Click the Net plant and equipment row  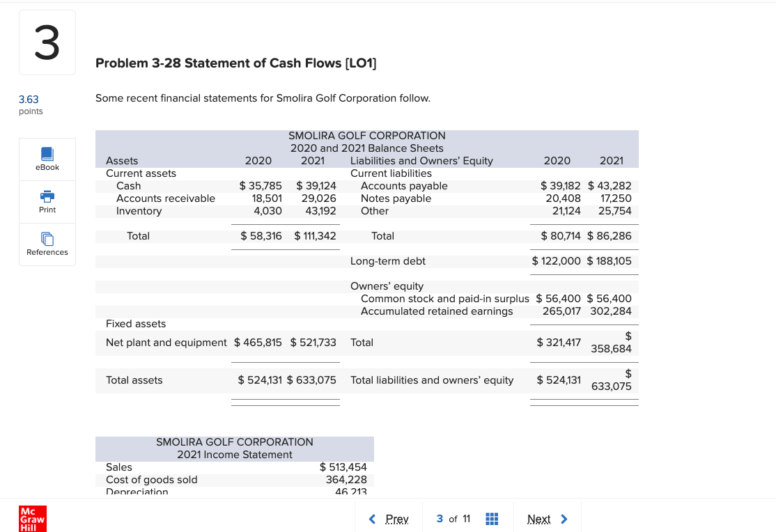click(x=166, y=343)
